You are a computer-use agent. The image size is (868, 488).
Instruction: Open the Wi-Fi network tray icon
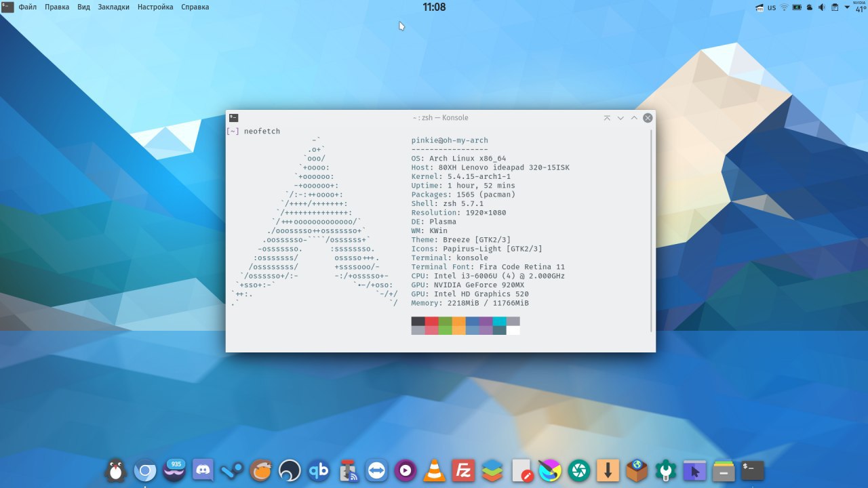[785, 7]
